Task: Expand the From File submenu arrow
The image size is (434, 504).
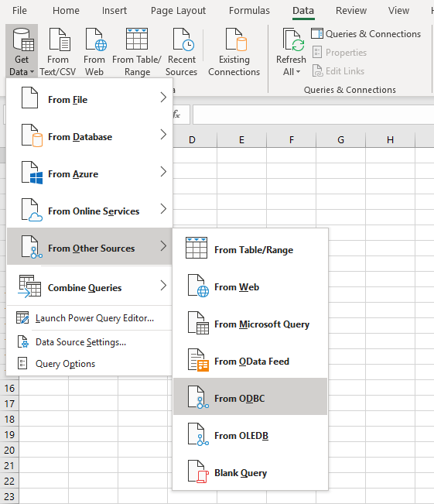Action: tap(163, 98)
